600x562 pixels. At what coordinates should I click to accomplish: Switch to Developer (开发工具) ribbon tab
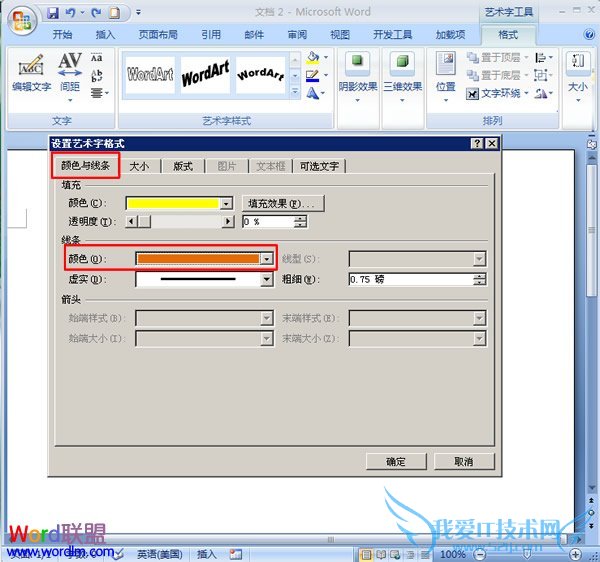point(392,35)
